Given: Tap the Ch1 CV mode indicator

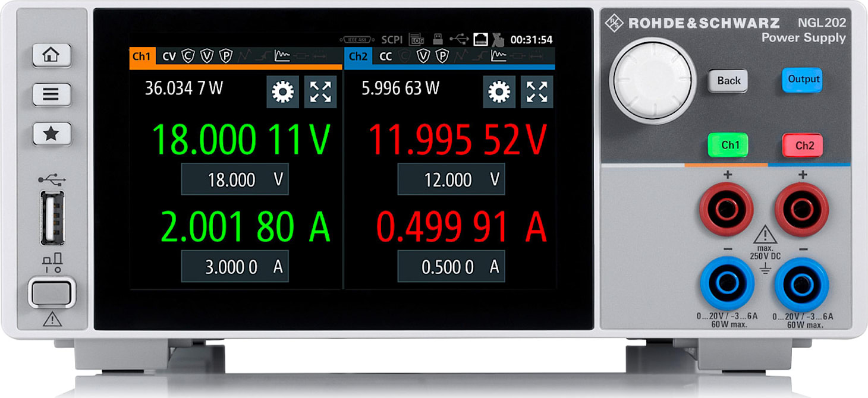Looking at the screenshot, I should pos(169,57).
